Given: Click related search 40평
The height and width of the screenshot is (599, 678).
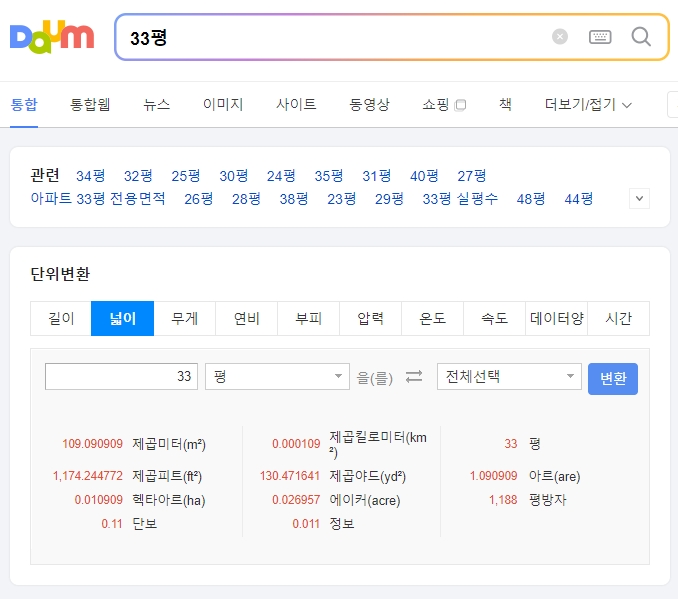Looking at the screenshot, I should click(x=424, y=176).
